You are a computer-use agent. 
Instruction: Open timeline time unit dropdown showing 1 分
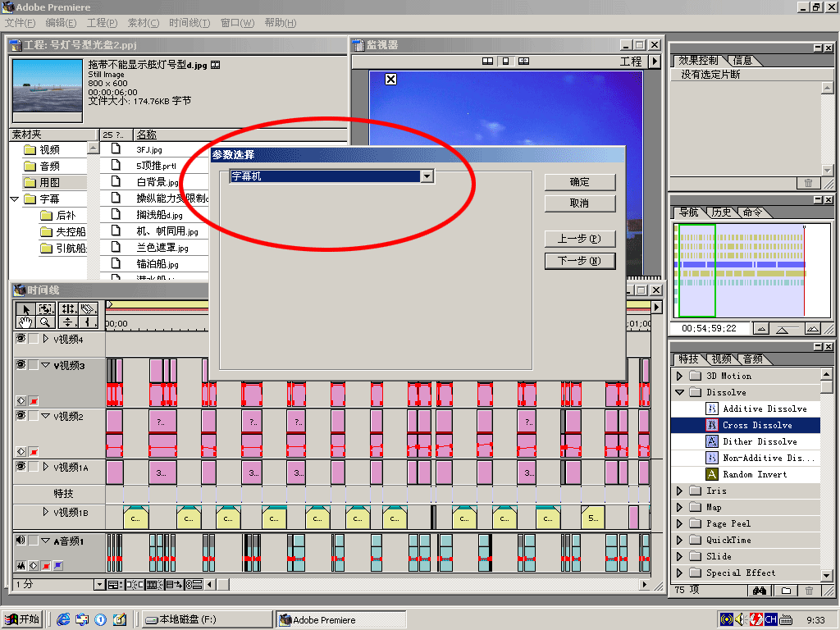pyautogui.click(x=99, y=584)
